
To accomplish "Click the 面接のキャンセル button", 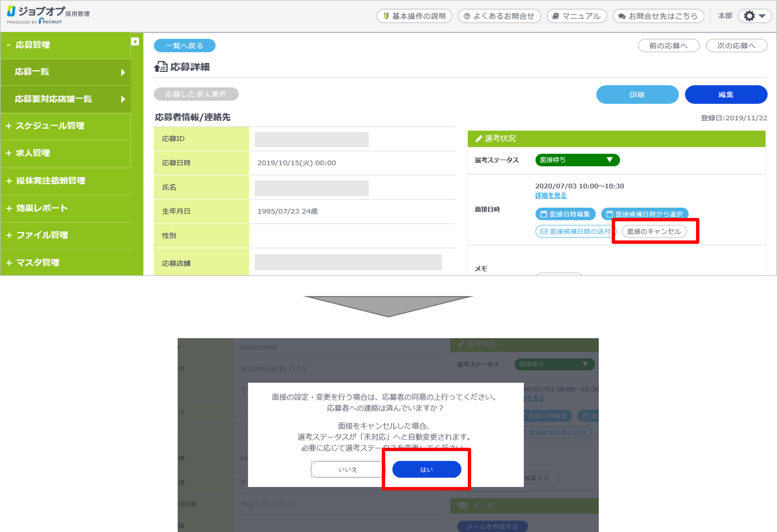I will 654,231.
